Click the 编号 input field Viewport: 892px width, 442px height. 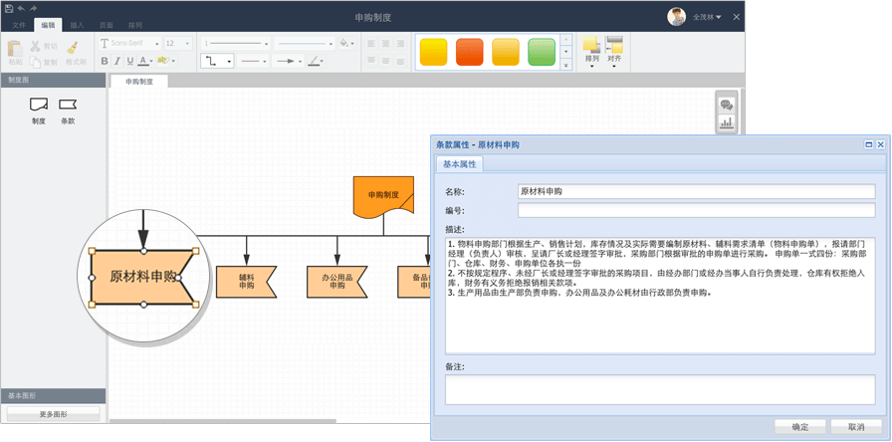click(696, 210)
